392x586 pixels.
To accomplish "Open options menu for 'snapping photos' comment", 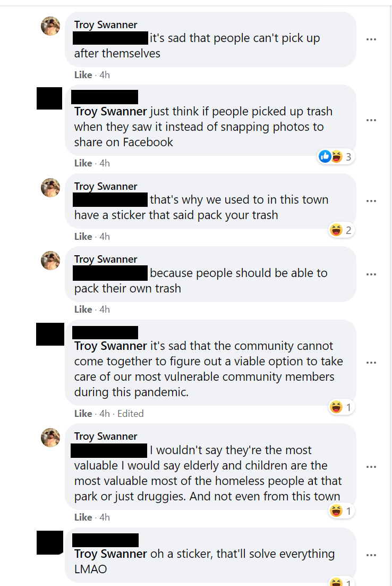I will pyautogui.click(x=371, y=120).
